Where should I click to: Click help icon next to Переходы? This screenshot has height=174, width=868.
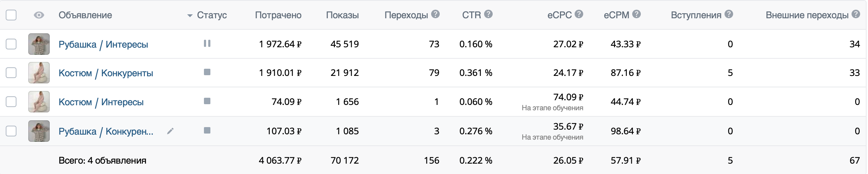point(435,14)
